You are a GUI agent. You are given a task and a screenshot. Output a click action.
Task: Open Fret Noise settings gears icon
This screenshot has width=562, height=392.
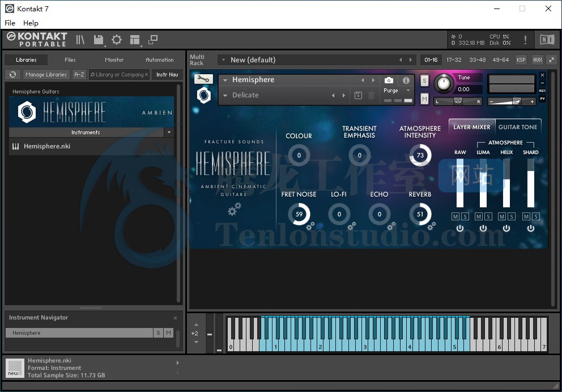click(310, 226)
